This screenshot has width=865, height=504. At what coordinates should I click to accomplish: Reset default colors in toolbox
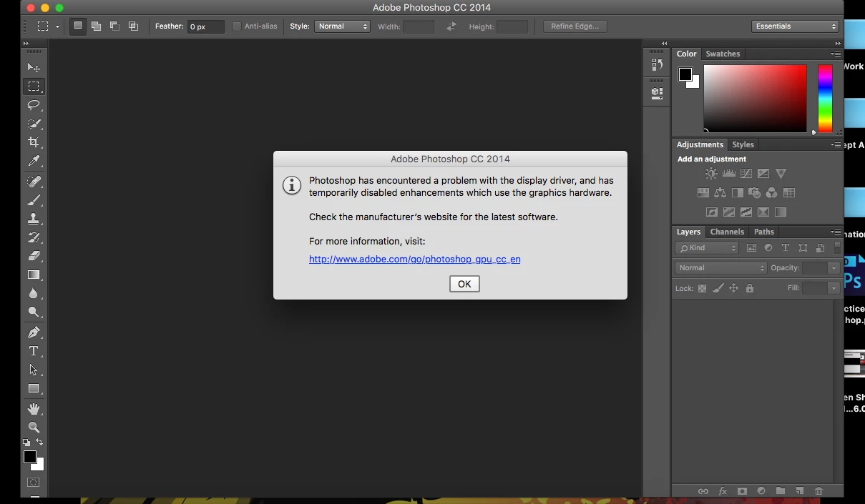coord(26,443)
